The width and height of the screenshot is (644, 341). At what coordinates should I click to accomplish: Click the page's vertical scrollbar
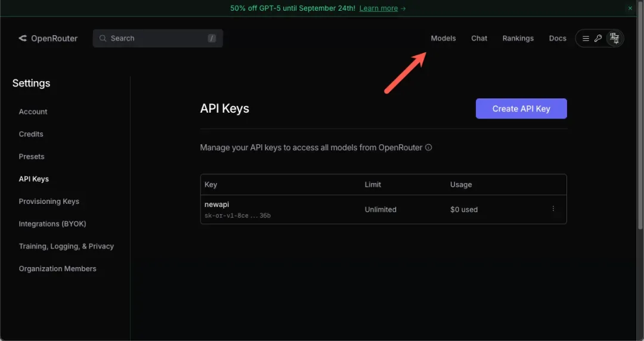[x=640, y=119]
